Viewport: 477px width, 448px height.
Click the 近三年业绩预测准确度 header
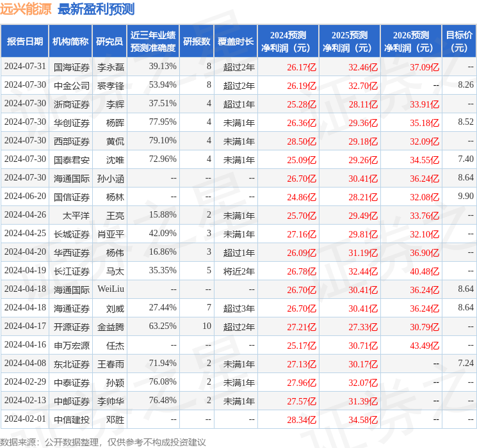153,41
